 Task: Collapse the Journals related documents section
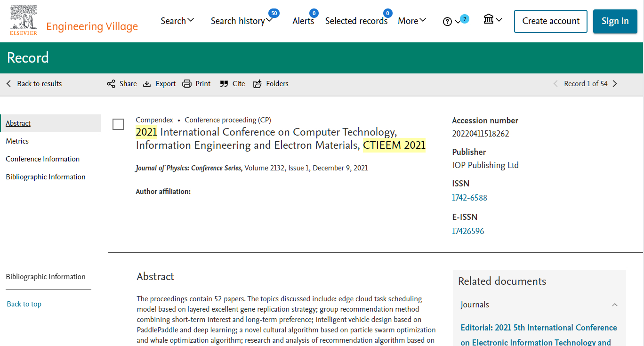615,305
